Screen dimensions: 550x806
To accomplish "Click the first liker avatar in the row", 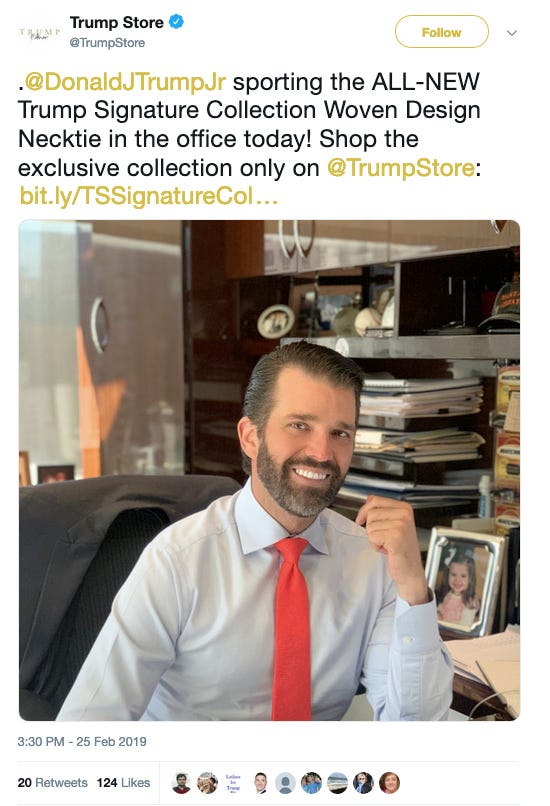I will pos(181,783).
